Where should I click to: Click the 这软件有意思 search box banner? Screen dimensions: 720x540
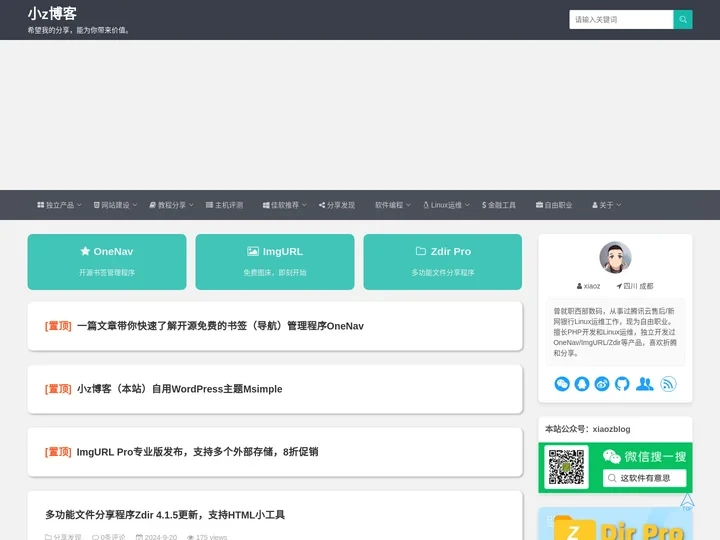point(645,478)
